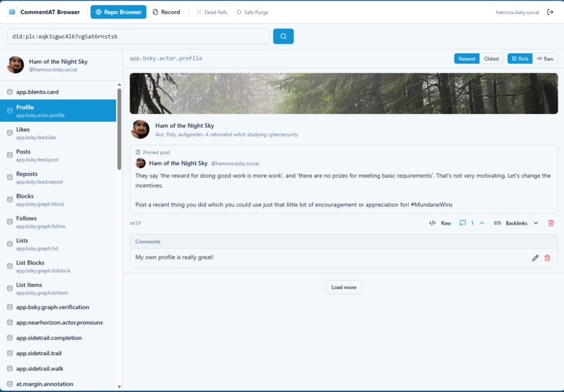Expand the Backlinks dropdown chevron
The height and width of the screenshot is (392, 564).
point(536,223)
